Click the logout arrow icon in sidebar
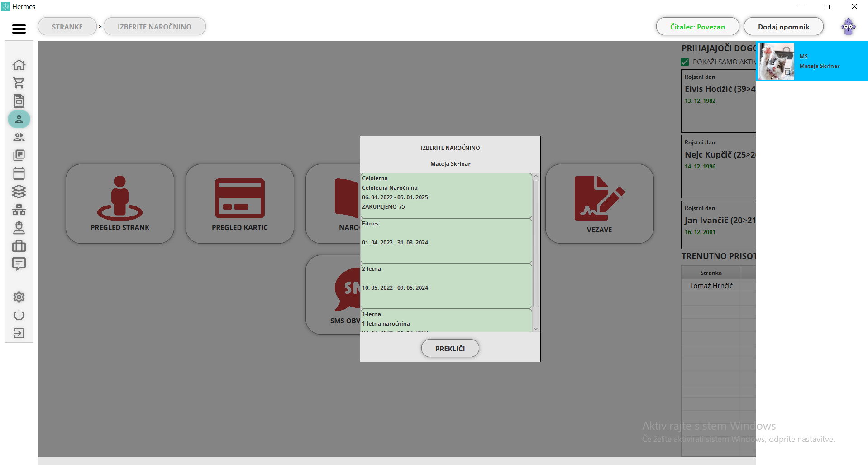 [x=19, y=333]
